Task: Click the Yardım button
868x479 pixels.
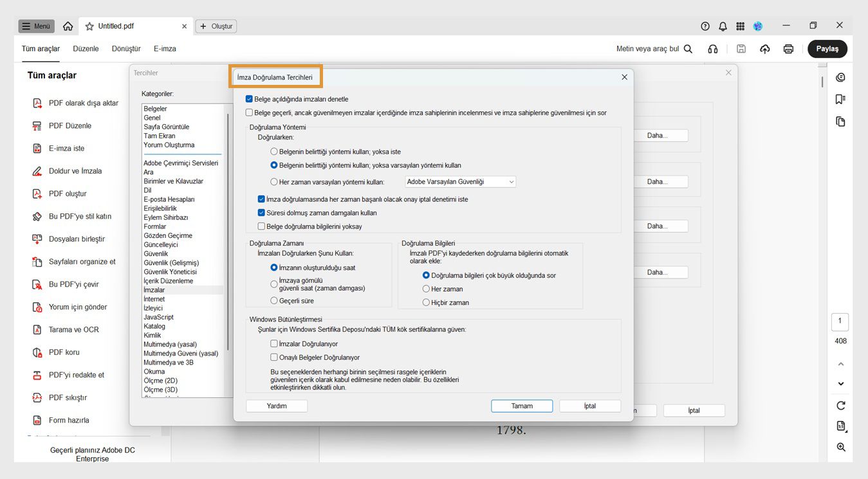Action: (x=277, y=406)
